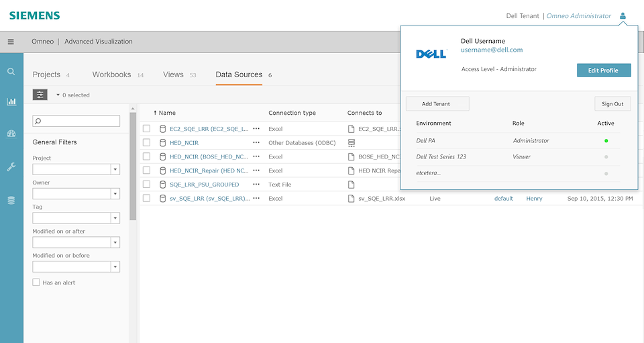The image size is (644, 343).
Task: Open more options for HED_NCIR (BOSE_HED_NC row
Action: (x=256, y=156)
